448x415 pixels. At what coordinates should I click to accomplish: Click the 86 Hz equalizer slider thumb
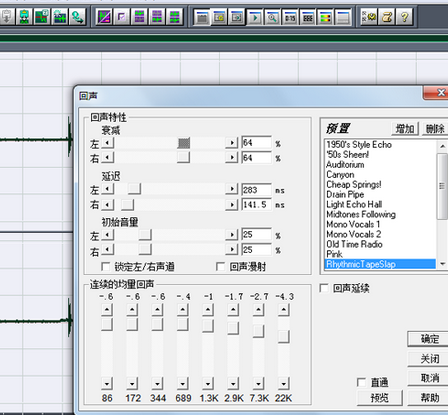pos(107,324)
